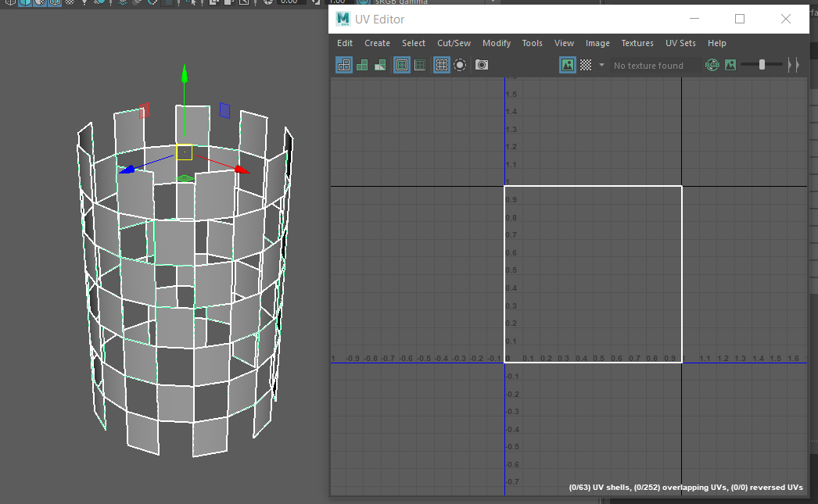The image size is (818, 504).
Task: Open the UV Sets menu
Action: click(x=681, y=43)
